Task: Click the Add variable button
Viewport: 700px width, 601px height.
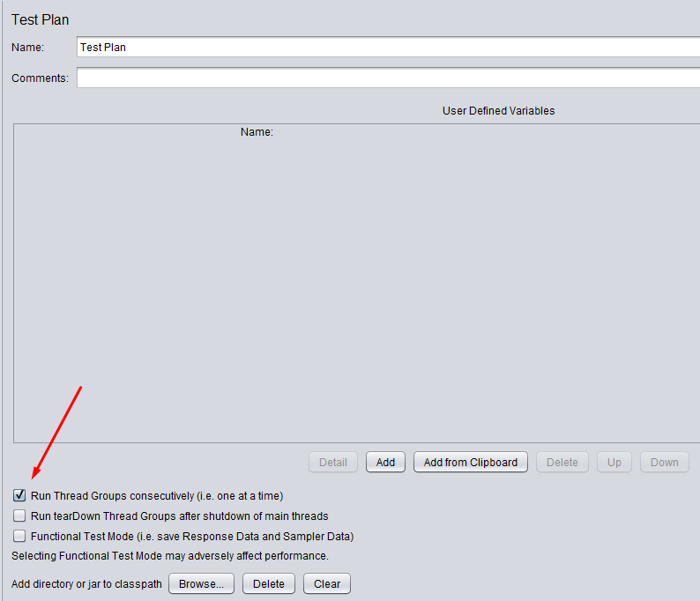Action: point(385,463)
